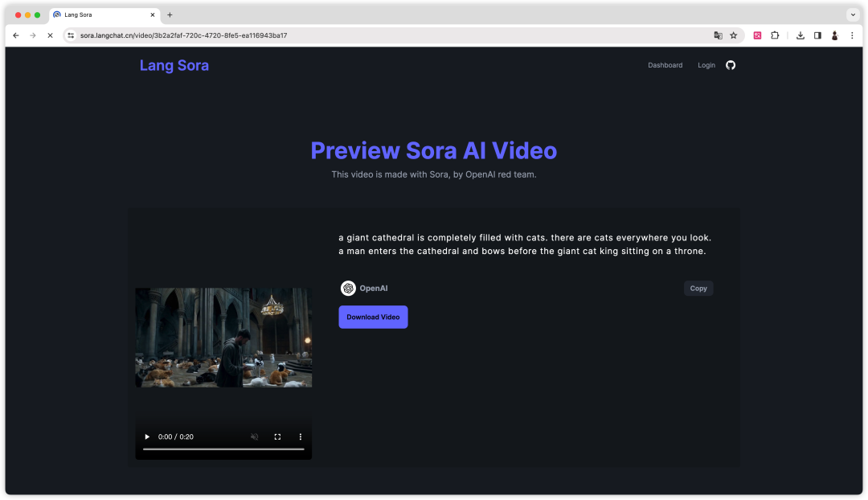
Task: Click the translate page icon
Action: 718,35
